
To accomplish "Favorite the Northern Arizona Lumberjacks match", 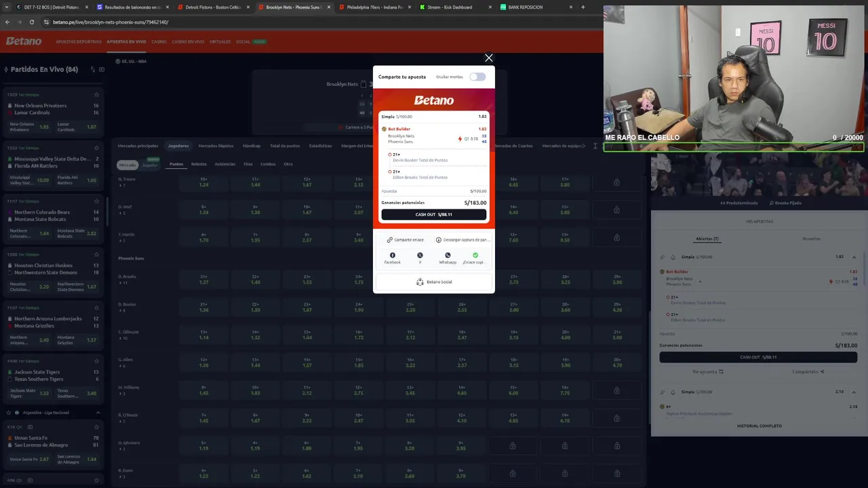I will pyautogui.click(x=96, y=308).
